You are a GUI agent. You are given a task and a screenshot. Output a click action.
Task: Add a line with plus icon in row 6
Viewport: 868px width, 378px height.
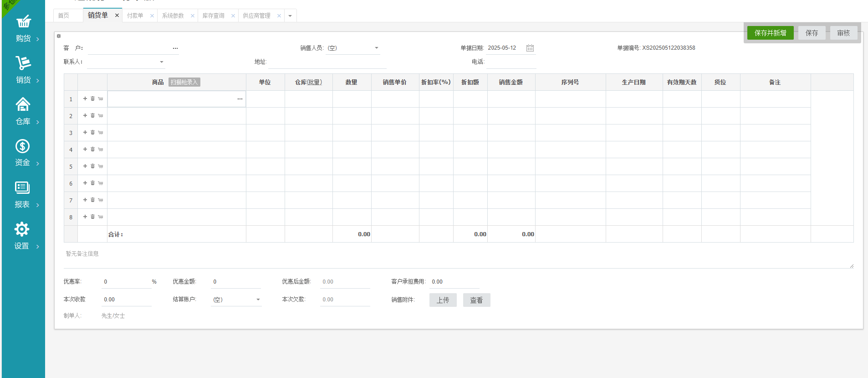coord(85,183)
